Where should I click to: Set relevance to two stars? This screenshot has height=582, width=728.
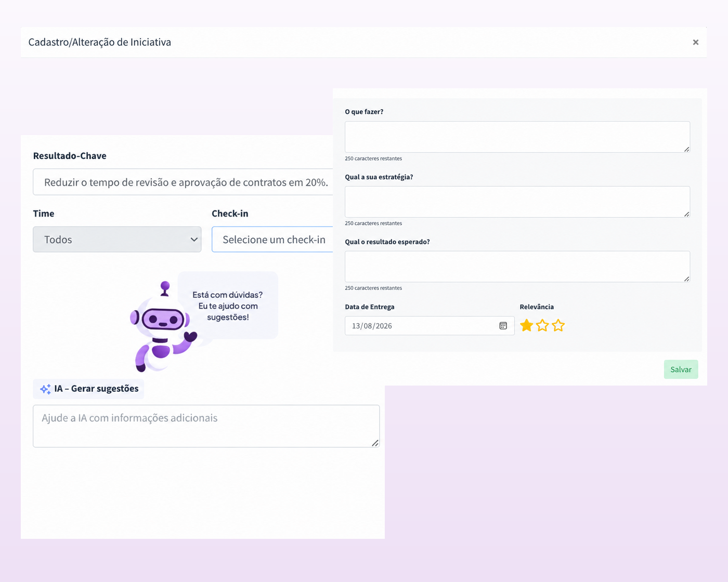pyautogui.click(x=542, y=325)
